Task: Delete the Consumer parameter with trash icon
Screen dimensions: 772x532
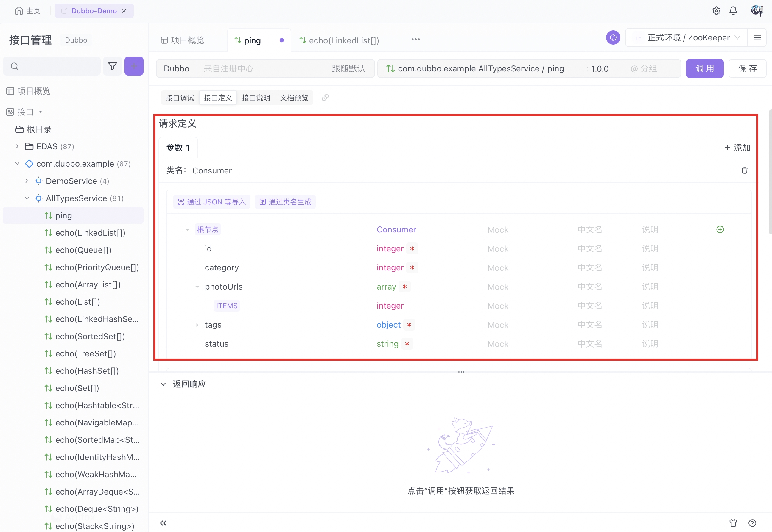Action: [744, 170]
